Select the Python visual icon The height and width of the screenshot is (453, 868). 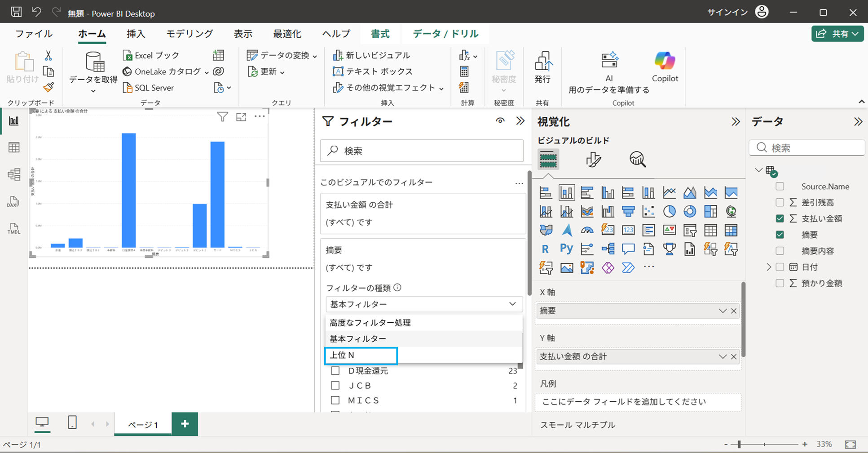pyautogui.click(x=566, y=249)
